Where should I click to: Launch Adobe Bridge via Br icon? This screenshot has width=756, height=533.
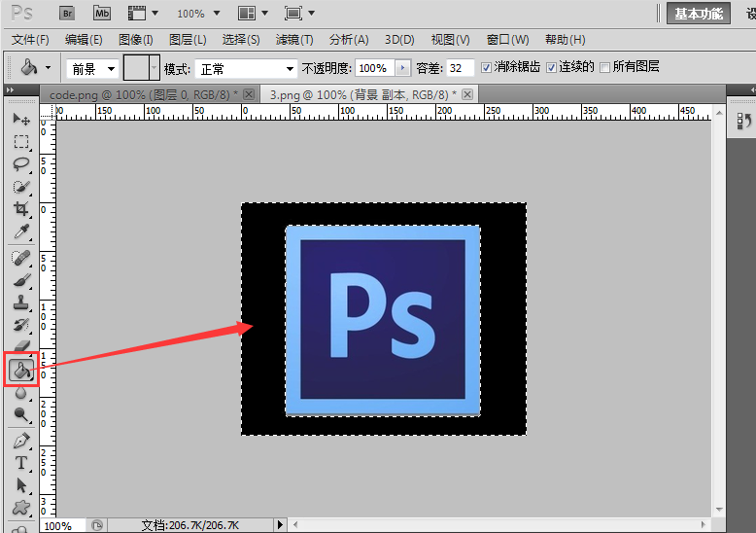coord(67,14)
